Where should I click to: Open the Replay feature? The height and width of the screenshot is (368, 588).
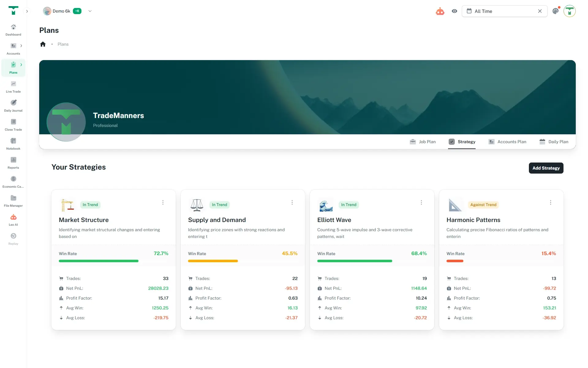pyautogui.click(x=13, y=239)
